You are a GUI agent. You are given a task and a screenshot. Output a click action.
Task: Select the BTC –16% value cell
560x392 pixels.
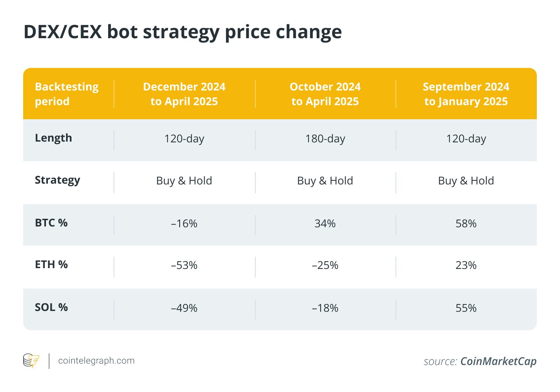point(184,224)
